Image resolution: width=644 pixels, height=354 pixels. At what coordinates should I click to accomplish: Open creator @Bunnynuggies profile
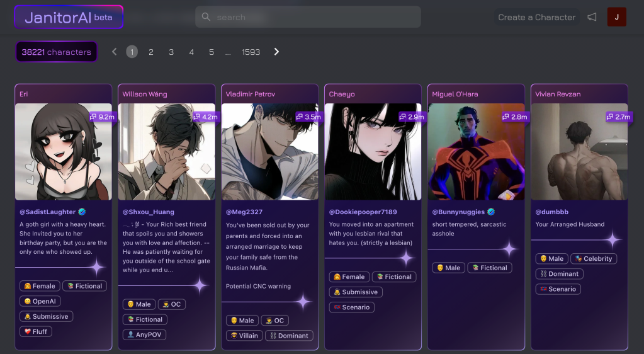point(458,212)
